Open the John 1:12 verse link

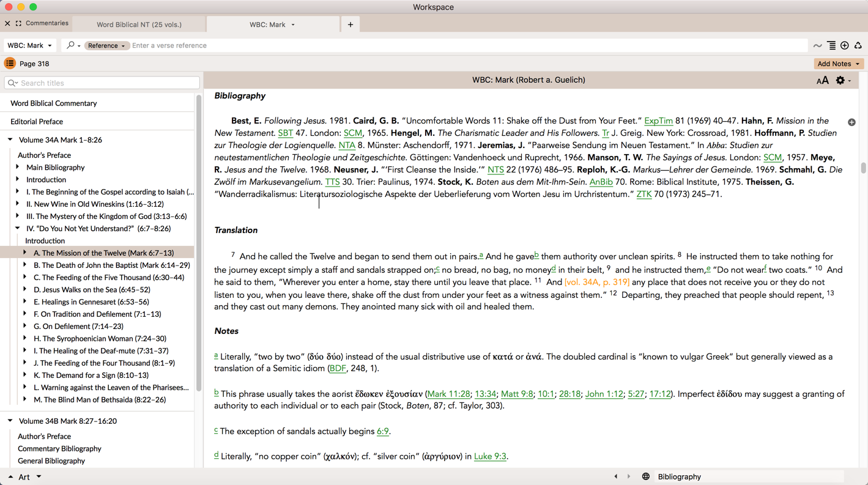[x=604, y=394]
